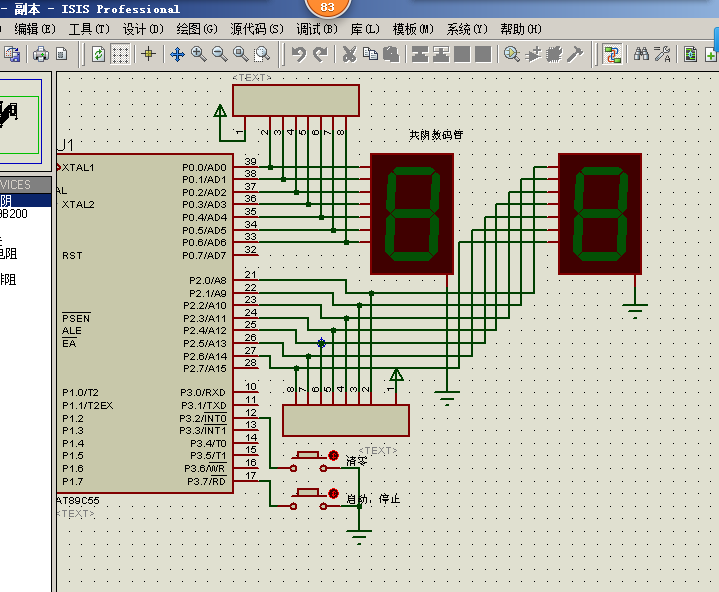Click the P2.7/A15 pin label

[205, 369]
